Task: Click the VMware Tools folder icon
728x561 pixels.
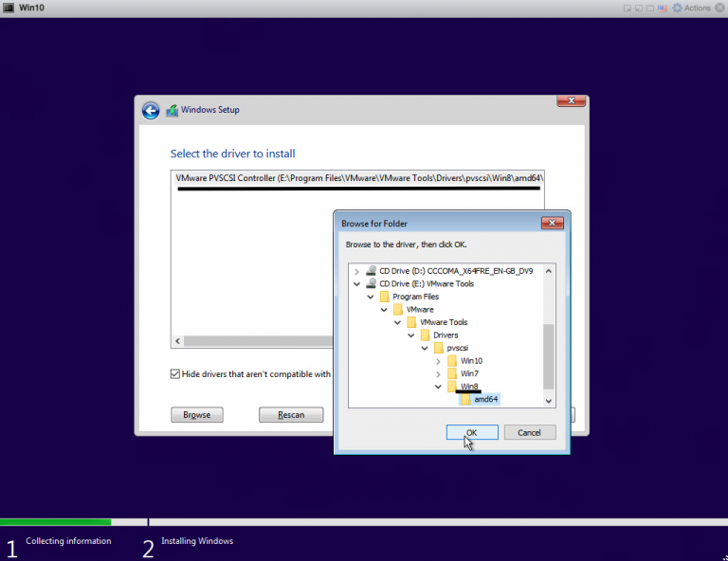Action: pyautogui.click(x=411, y=322)
